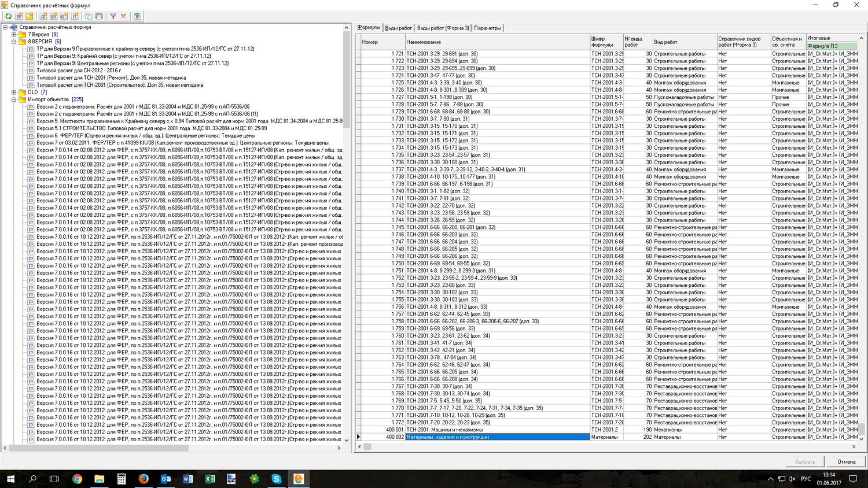The width and height of the screenshot is (868, 488).
Task: Open Firefox from the taskbar
Action: [144, 479]
